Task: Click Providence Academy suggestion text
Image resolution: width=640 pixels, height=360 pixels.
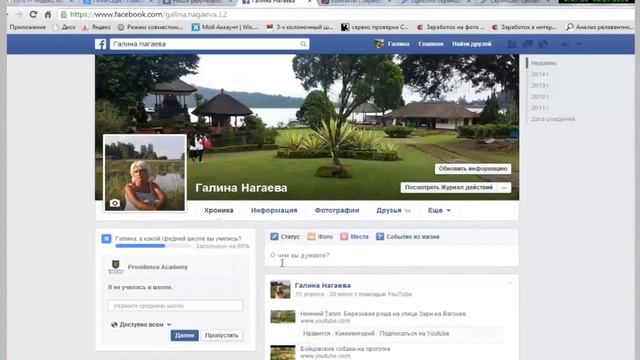Action: [158, 267]
